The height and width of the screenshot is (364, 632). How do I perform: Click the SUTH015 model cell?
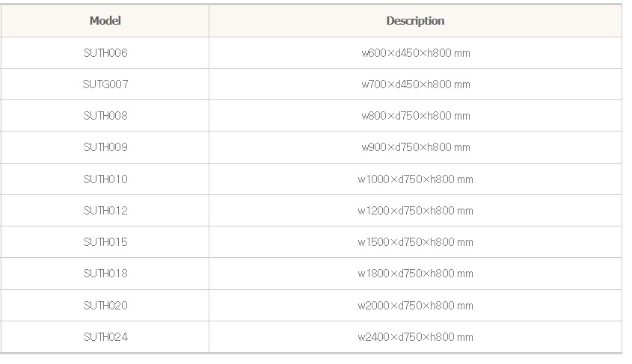point(105,242)
